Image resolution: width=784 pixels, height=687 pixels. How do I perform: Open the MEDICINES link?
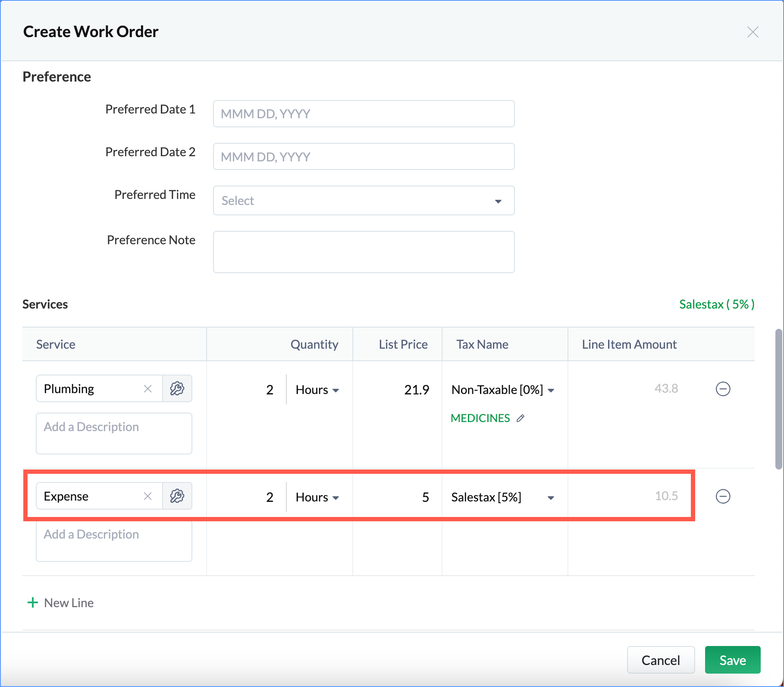pyautogui.click(x=480, y=418)
